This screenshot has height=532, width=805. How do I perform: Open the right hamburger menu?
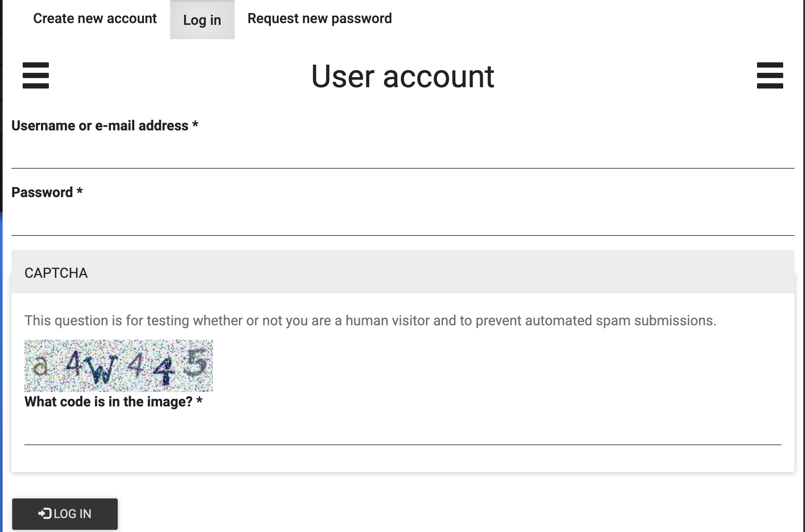pos(770,75)
